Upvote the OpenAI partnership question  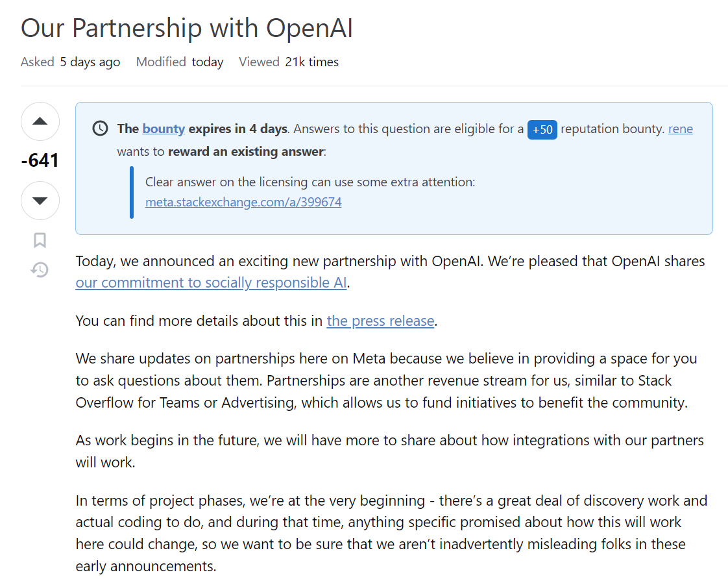click(40, 121)
